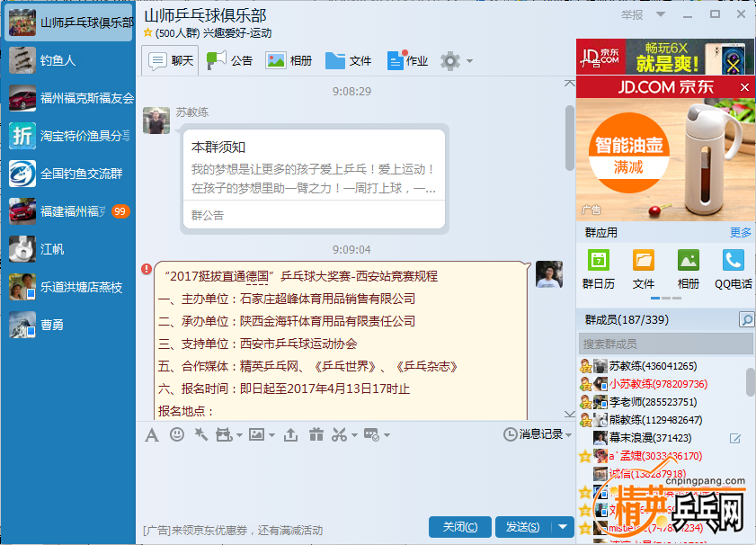The height and width of the screenshot is (545, 756).
Task: Select member 幕末浪漫(371423)
Action: [663, 438]
